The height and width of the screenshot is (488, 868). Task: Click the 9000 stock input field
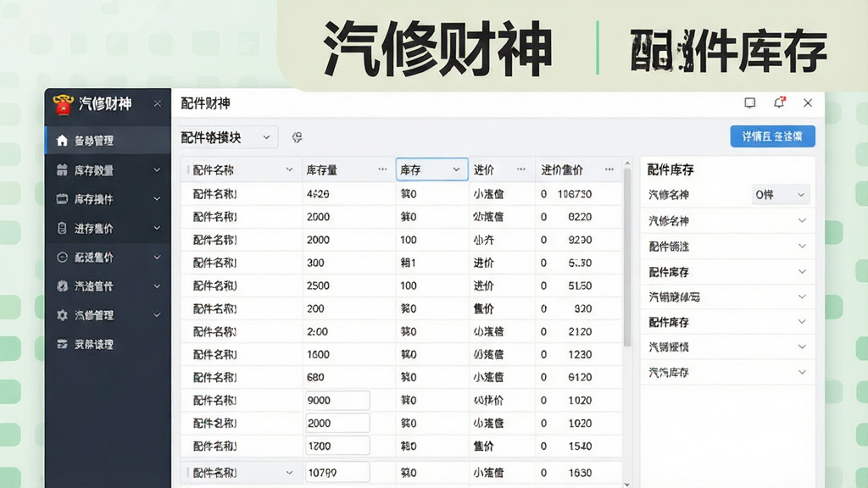coord(337,400)
